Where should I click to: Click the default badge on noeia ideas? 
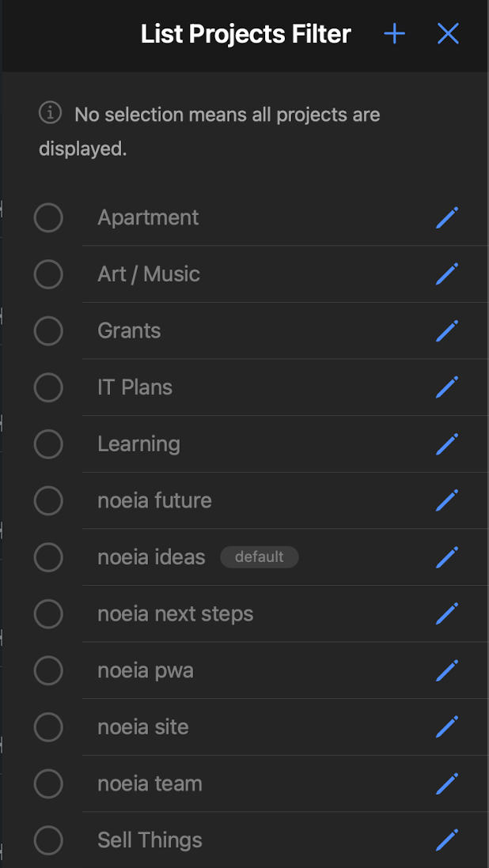point(260,557)
